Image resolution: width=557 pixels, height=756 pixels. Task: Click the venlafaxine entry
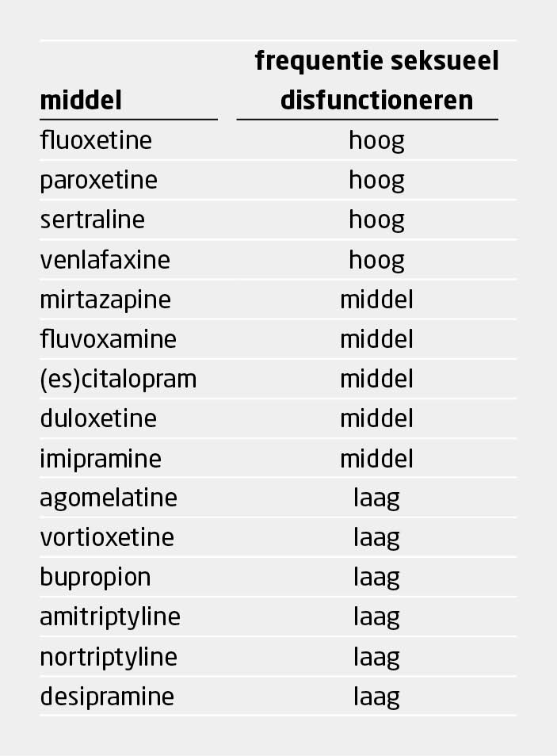point(105,260)
